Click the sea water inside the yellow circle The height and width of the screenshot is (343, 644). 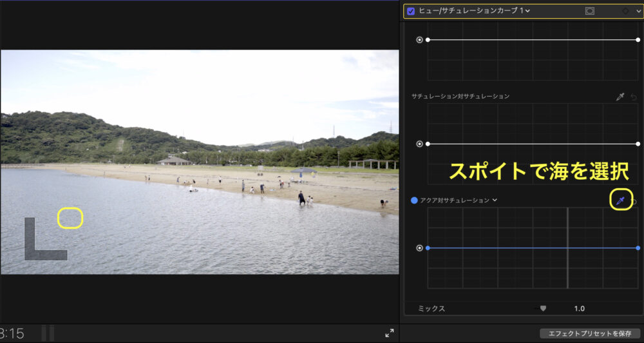pos(70,218)
